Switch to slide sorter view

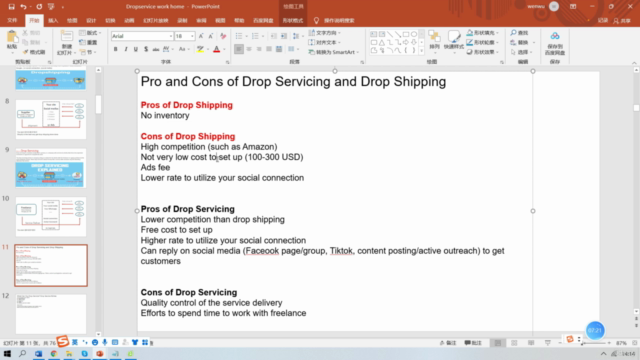click(x=514, y=343)
